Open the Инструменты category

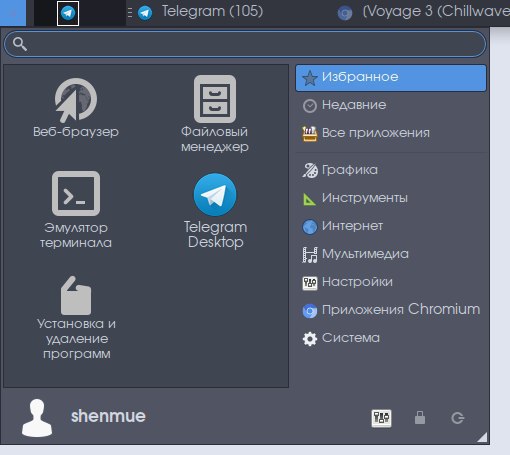pyautogui.click(x=391, y=198)
